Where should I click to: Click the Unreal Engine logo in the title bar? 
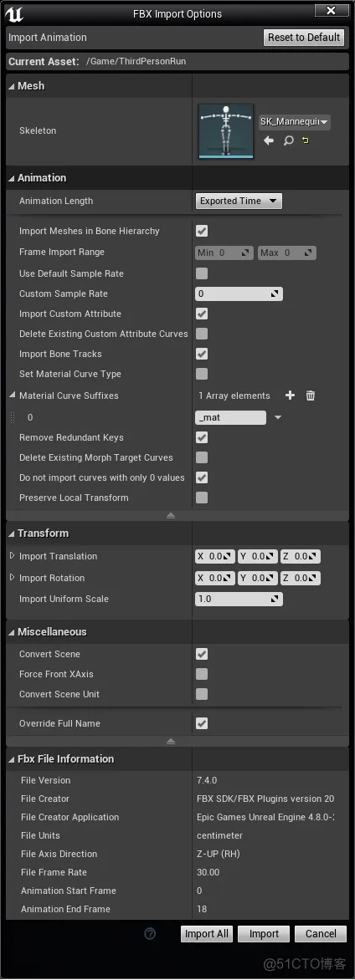point(15,13)
